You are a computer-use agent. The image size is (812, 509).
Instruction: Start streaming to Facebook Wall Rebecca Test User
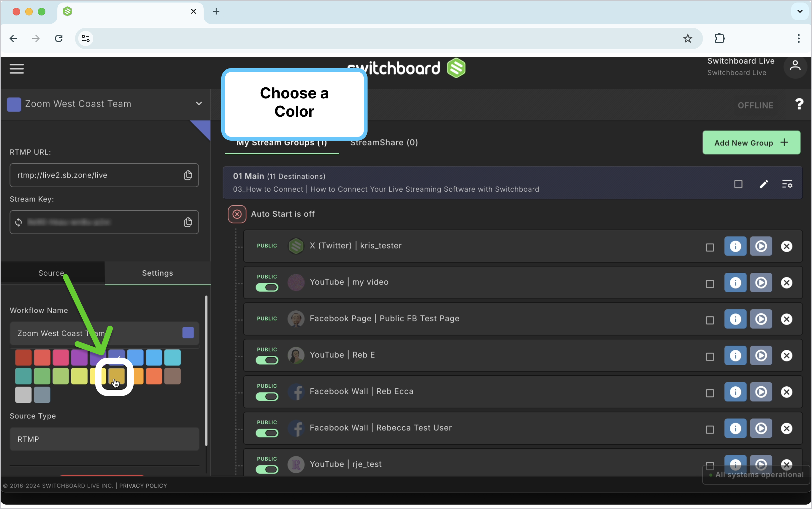(761, 428)
